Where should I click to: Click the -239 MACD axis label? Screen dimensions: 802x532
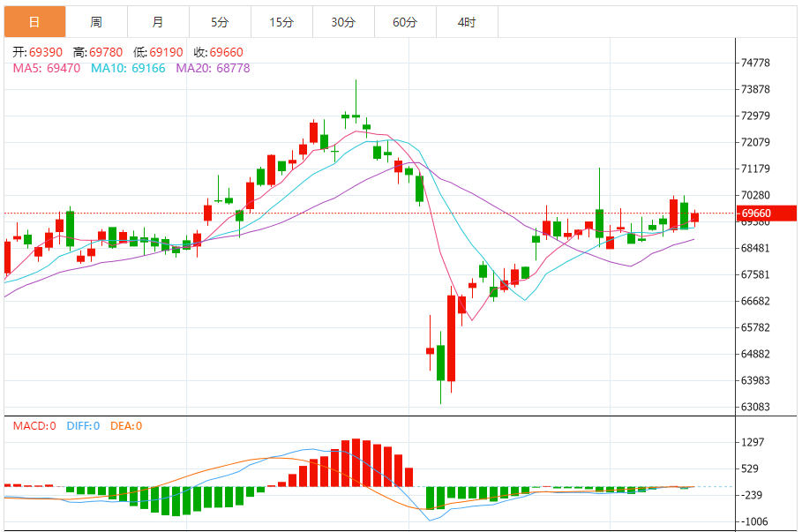click(752, 495)
